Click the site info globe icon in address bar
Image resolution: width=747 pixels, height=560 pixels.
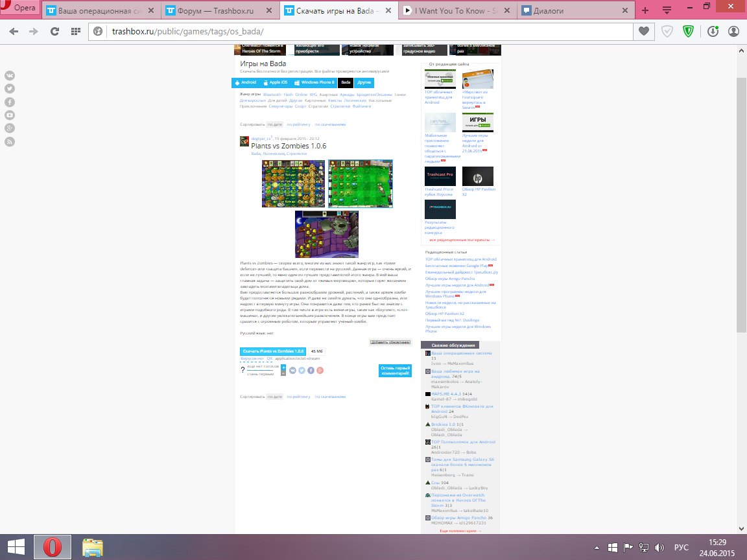click(98, 31)
